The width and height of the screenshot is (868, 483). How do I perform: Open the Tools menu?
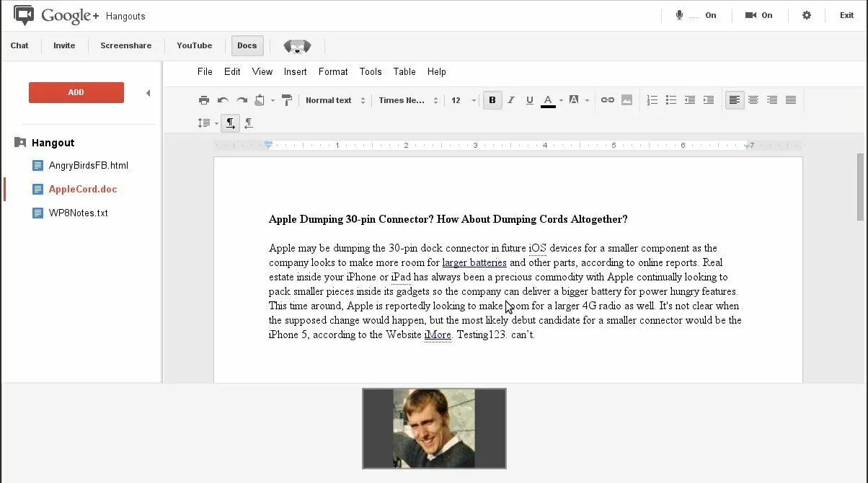click(x=371, y=71)
